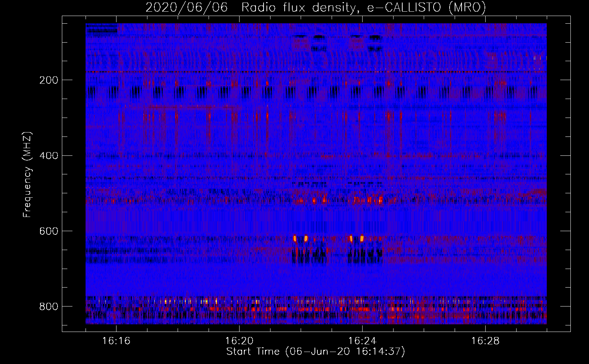Click the 16:24 time axis label

(x=362, y=341)
